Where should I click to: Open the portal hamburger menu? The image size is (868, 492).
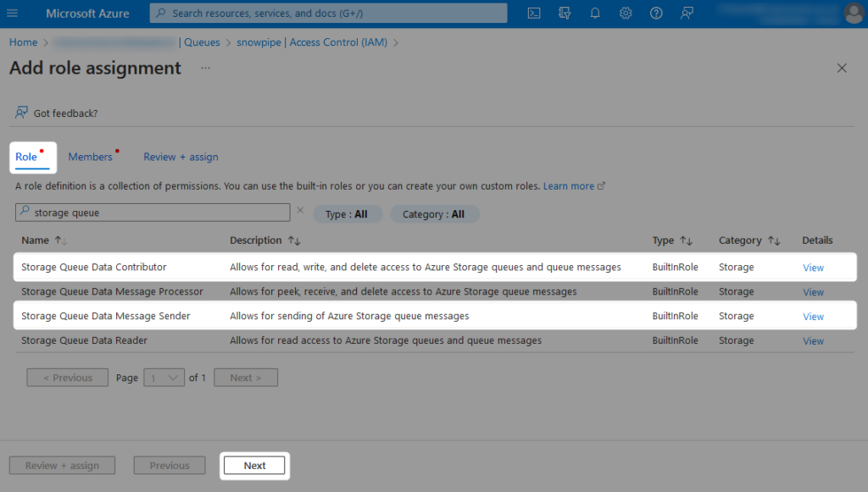(x=13, y=13)
